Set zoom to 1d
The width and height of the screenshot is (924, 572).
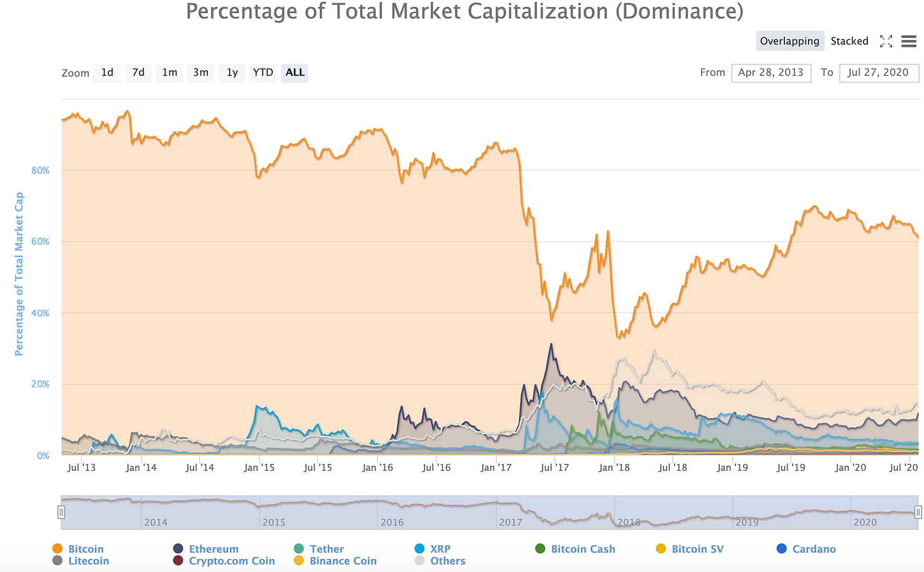[107, 72]
